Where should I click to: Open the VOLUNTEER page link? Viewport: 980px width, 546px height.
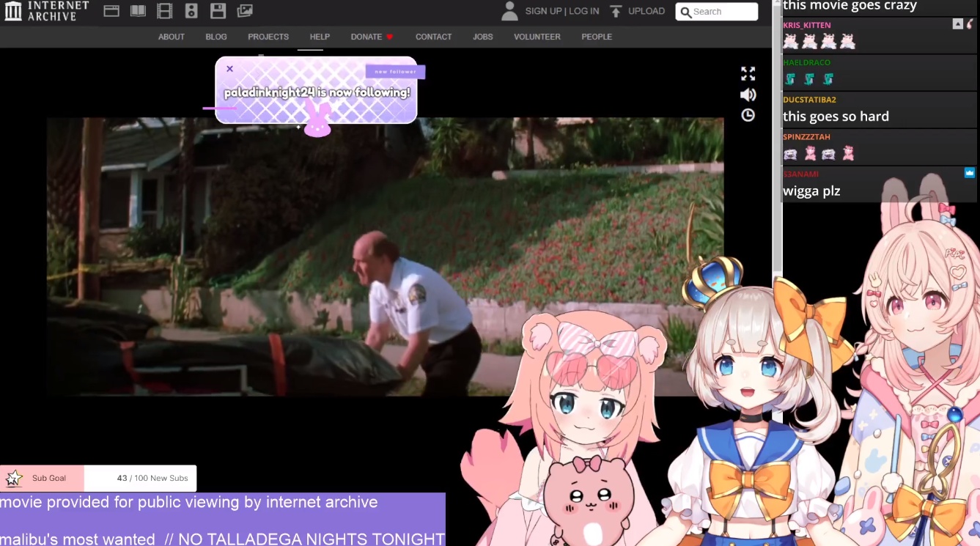tap(537, 37)
